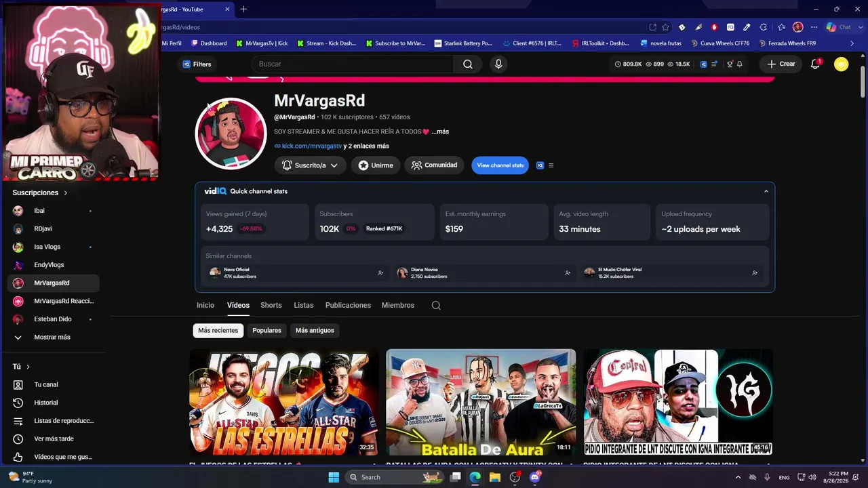Open the Suscrito/a subscription dropdown
The width and height of the screenshot is (868, 488).
[310, 165]
